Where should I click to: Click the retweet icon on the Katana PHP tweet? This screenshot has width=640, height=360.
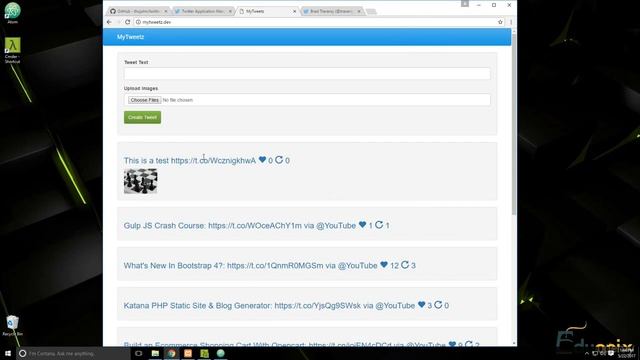click(438, 304)
